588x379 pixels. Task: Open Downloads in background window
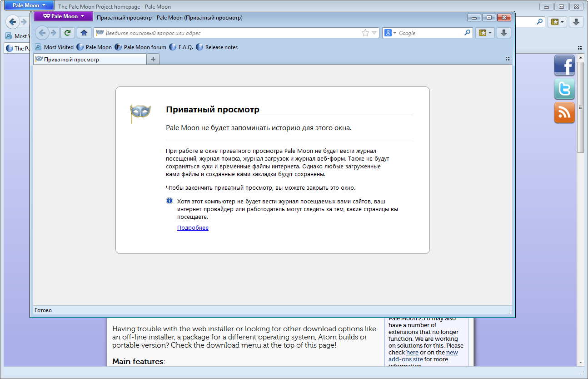(576, 21)
